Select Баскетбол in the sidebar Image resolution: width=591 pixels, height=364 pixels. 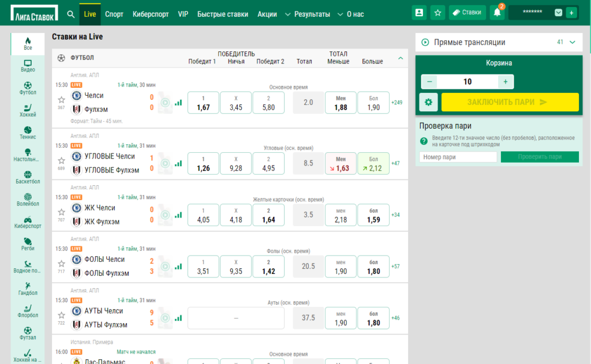coord(28,177)
